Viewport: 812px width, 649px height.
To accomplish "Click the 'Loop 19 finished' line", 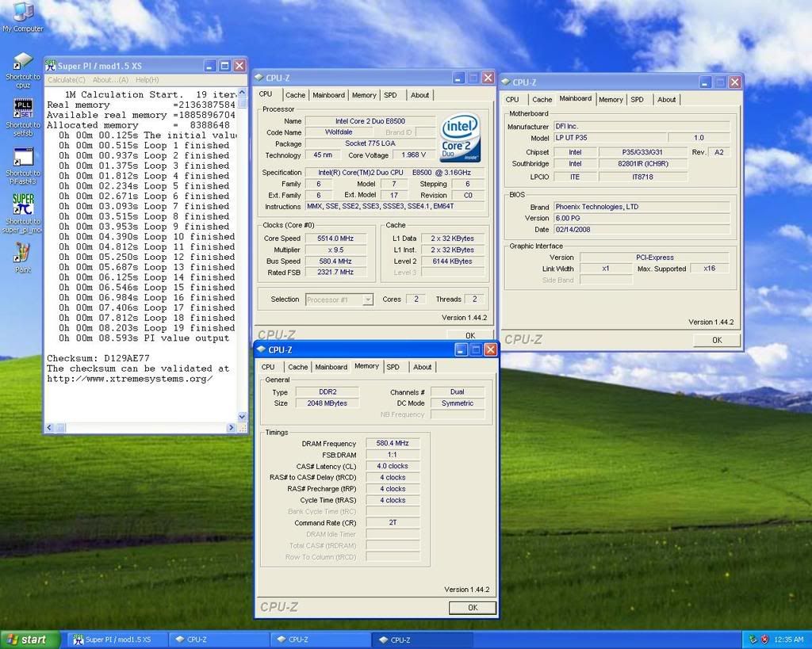I will tap(147, 327).
